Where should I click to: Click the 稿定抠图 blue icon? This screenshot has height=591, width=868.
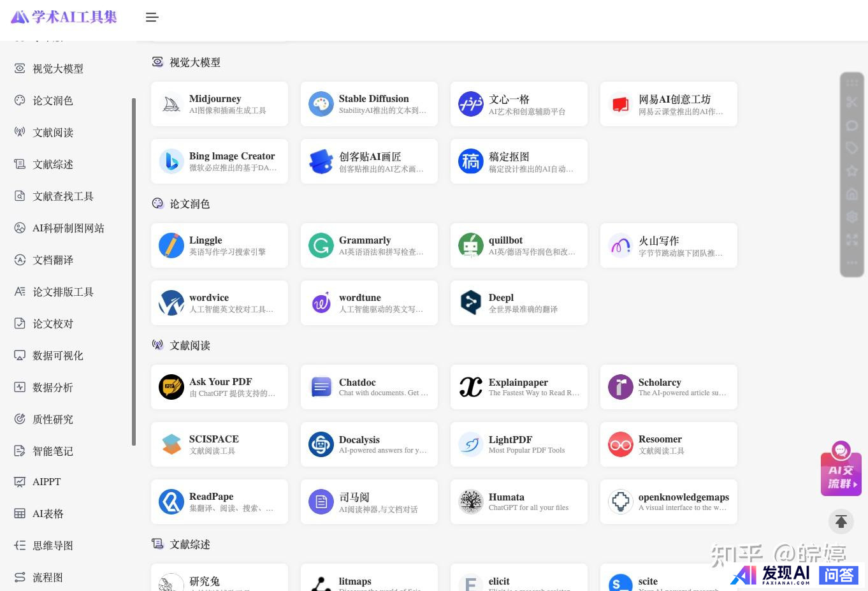click(471, 161)
